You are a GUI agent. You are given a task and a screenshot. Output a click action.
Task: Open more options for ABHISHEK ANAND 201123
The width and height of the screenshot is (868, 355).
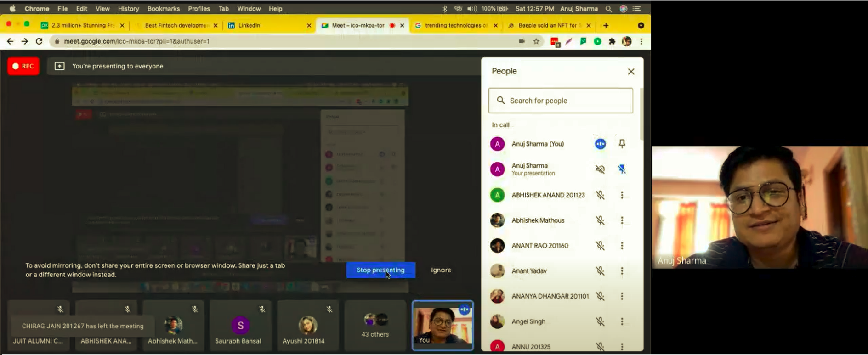[x=622, y=195]
